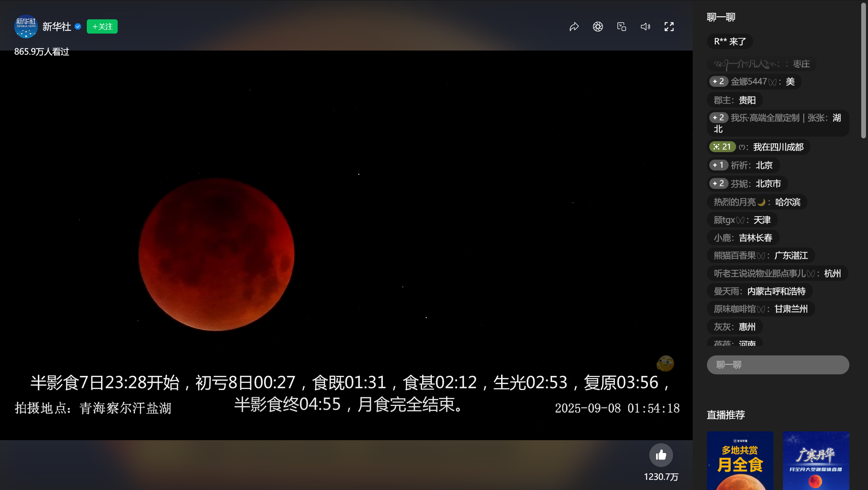
Task: Click the red moon video area
Action: click(x=216, y=254)
